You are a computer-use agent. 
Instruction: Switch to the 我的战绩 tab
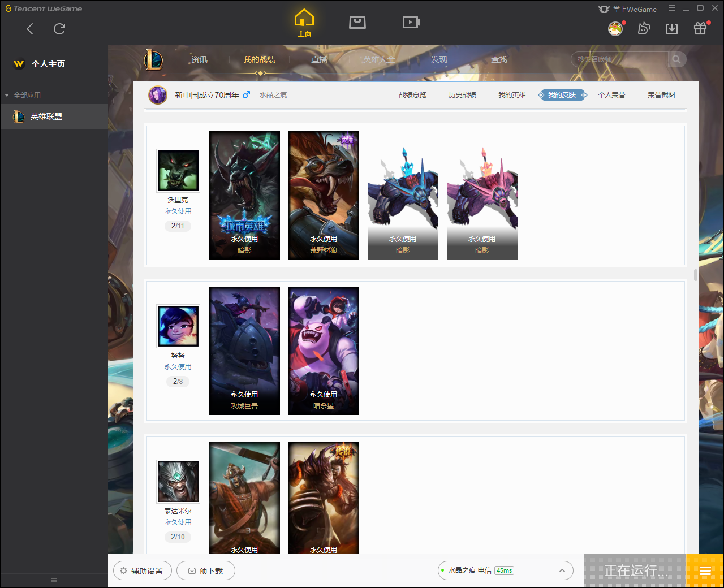259,59
